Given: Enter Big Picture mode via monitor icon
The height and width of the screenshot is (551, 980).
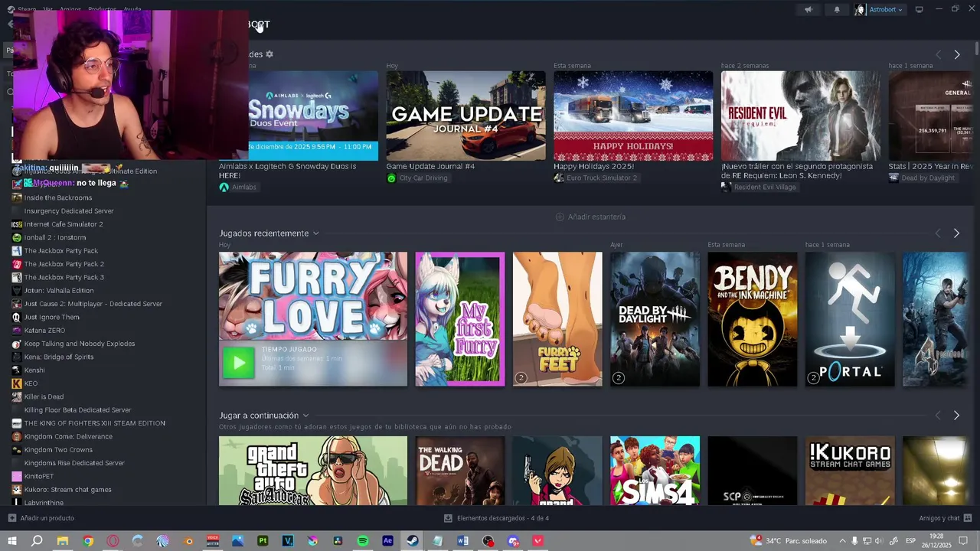Looking at the screenshot, I should click(920, 9).
